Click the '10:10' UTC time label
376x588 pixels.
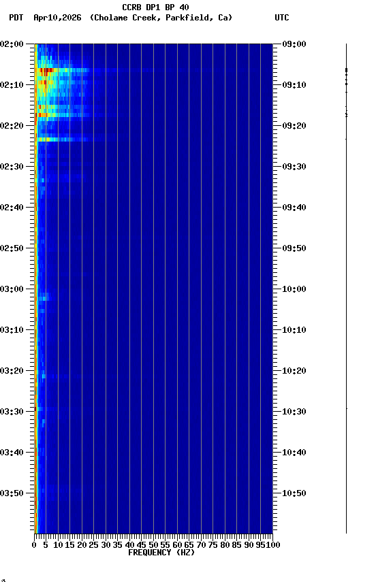[294, 330]
